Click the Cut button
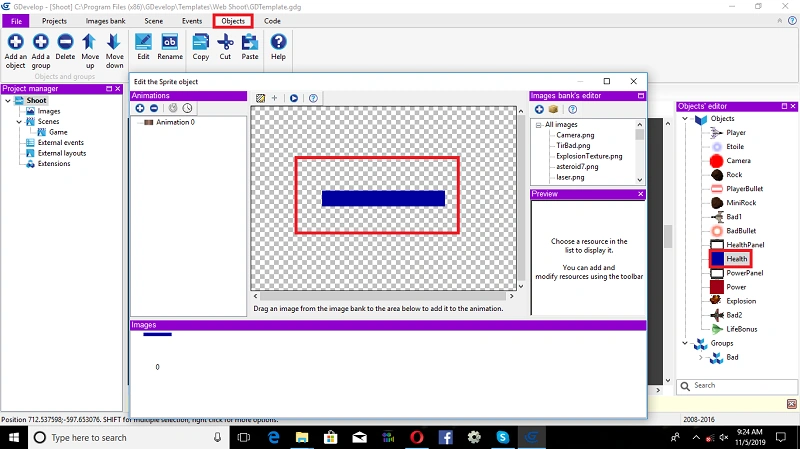Screen dimensions: 800x449 pos(225,47)
